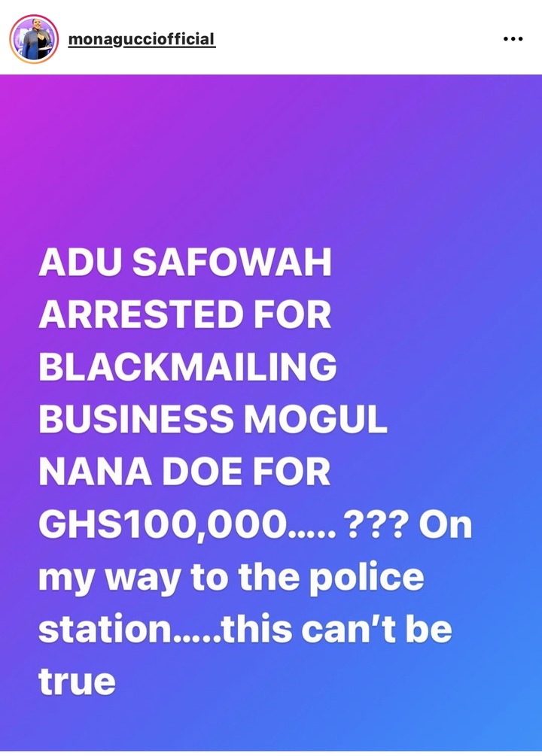Open the monagucciofficial profile picture
The image size is (542, 756).
(x=34, y=39)
